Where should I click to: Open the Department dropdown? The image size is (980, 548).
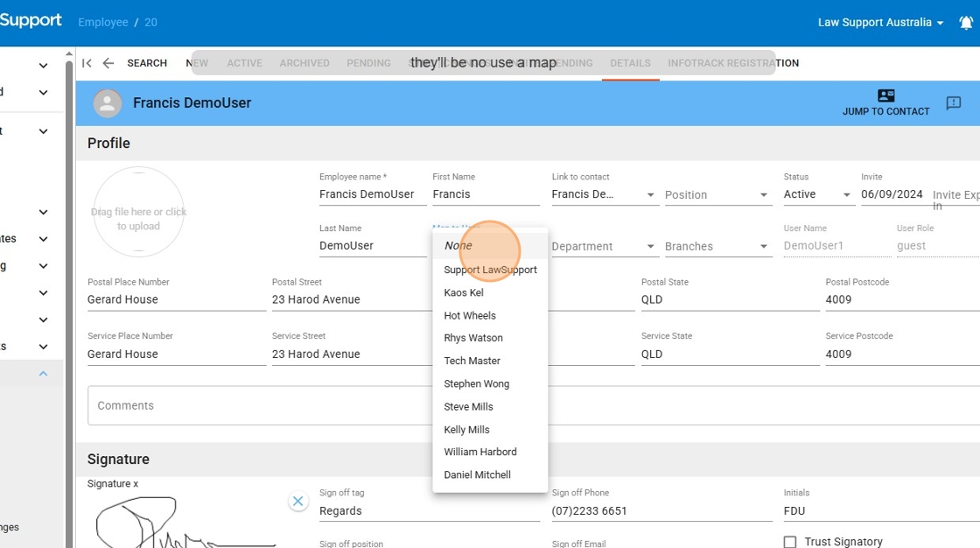(x=603, y=247)
